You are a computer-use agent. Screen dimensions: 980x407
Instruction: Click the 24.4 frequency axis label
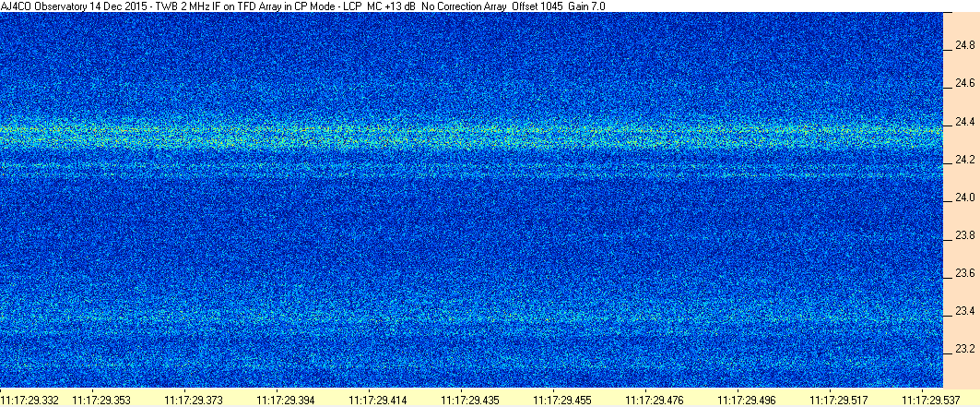tap(965, 122)
